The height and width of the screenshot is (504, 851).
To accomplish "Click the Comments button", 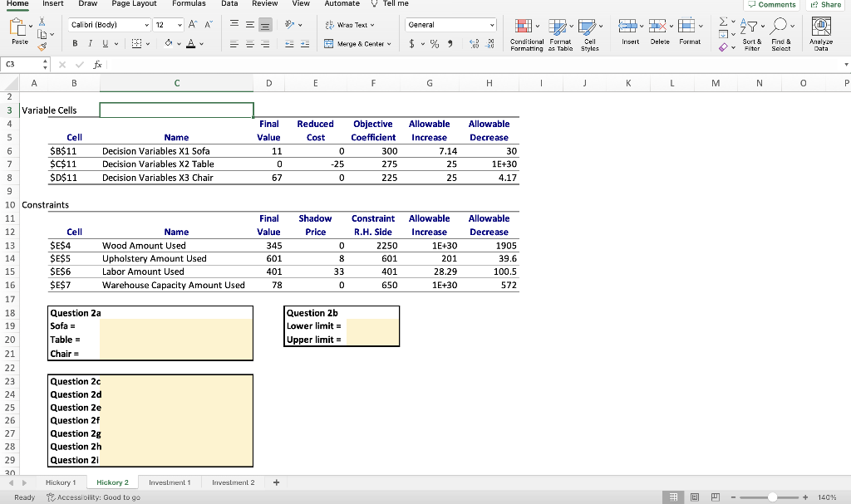I will [x=772, y=4].
